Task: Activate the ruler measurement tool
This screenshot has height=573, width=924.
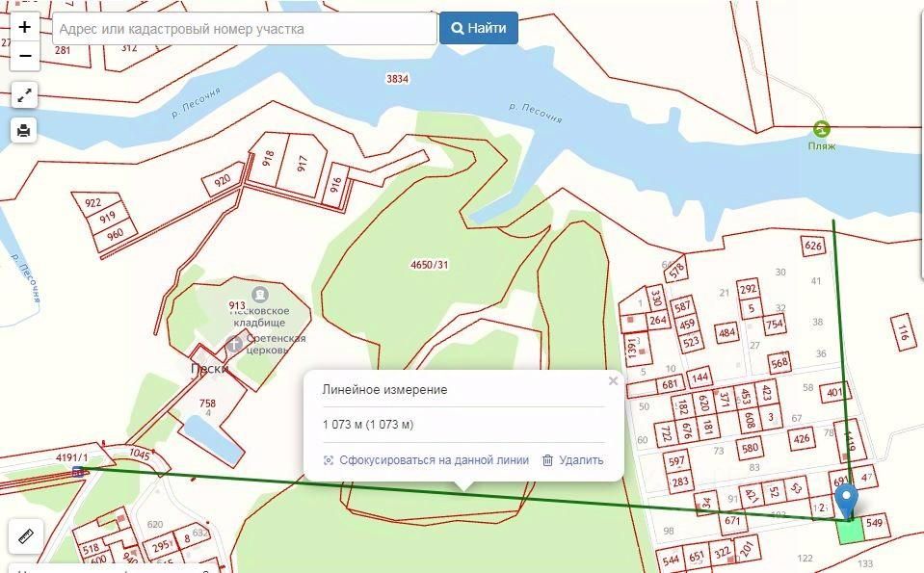Action: tap(26, 536)
